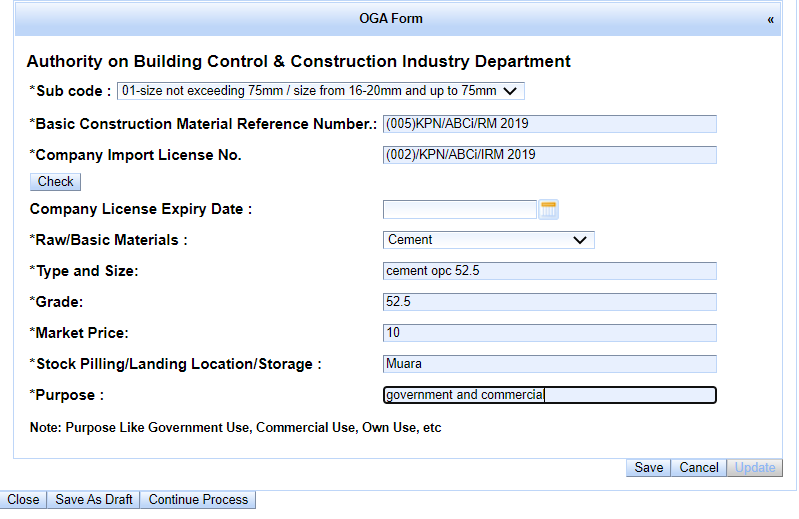Open the calendar date picker icon
799x519 pixels.
pyautogui.click(x=549, y=209)
